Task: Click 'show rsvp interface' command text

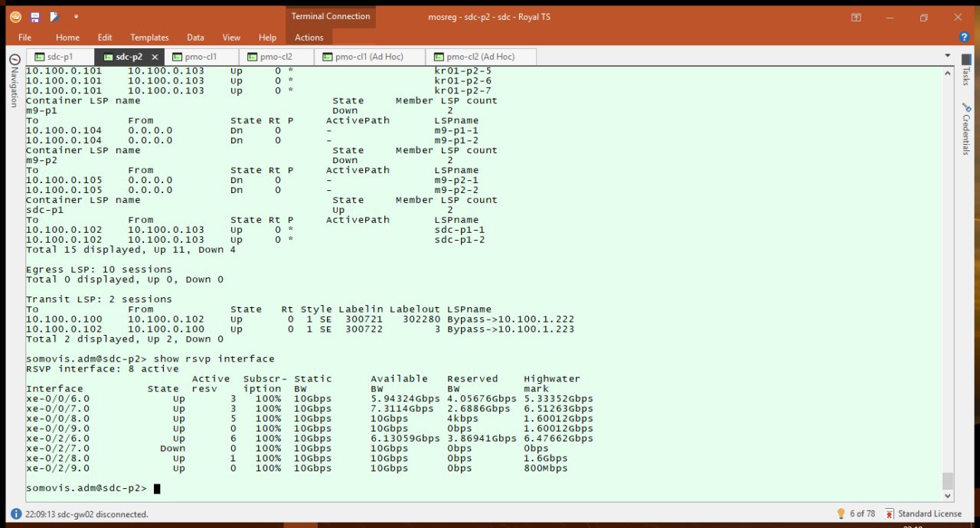Action: point(214,359)
